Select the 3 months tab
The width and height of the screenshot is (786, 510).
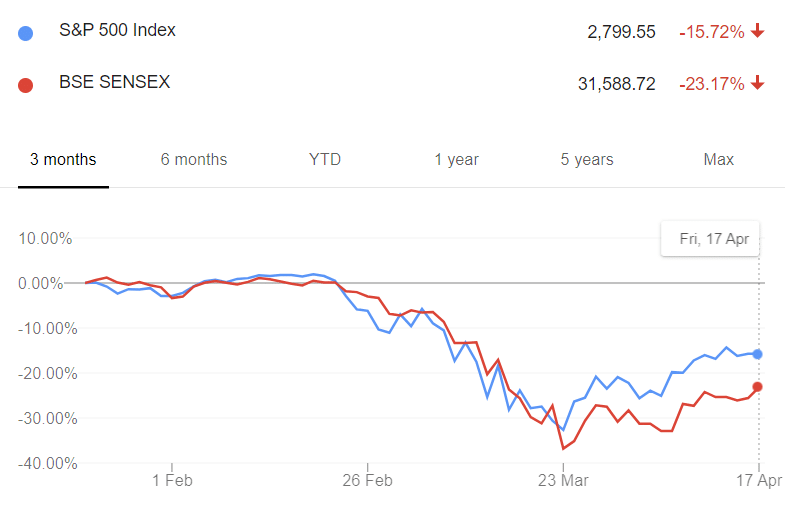(x=63, y=160)
